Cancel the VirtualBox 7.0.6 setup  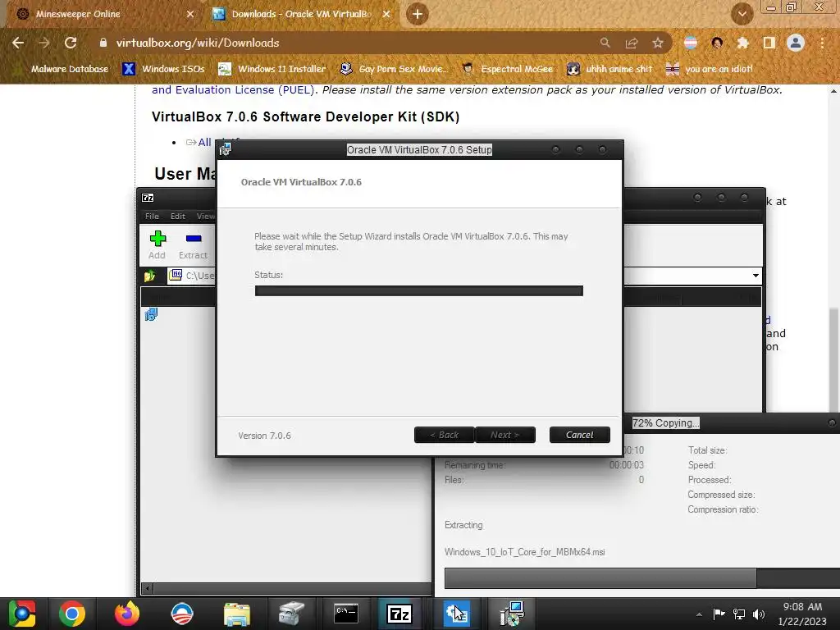(x=580, y=435)
